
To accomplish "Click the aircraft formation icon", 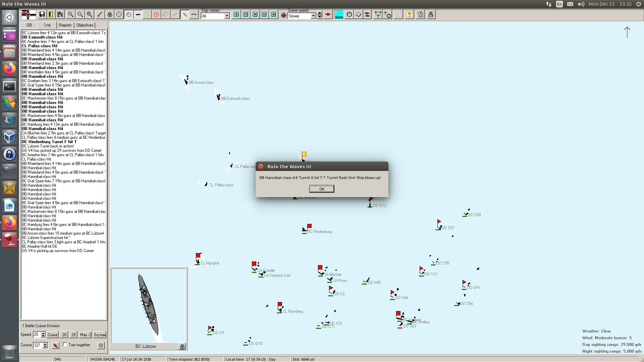I will (x=378, y=14).
